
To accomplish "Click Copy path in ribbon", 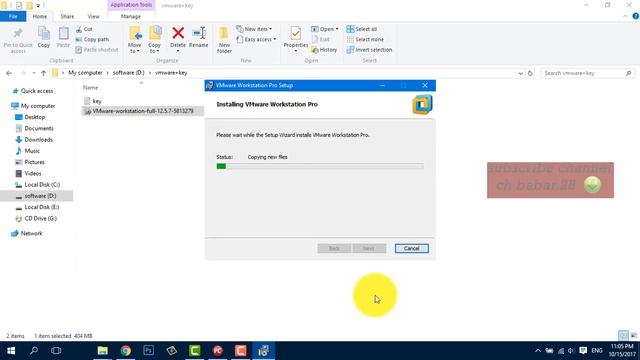I will (92, 40).
